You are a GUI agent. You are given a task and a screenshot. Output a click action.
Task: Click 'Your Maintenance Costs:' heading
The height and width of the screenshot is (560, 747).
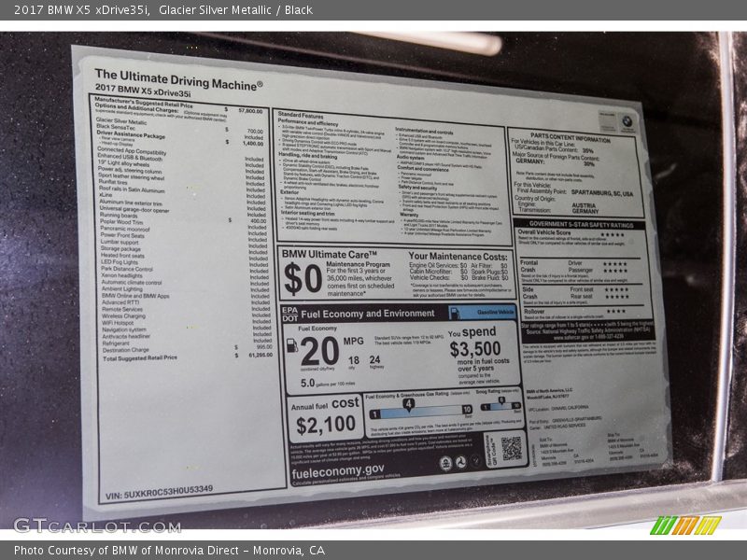coord(458,256)
